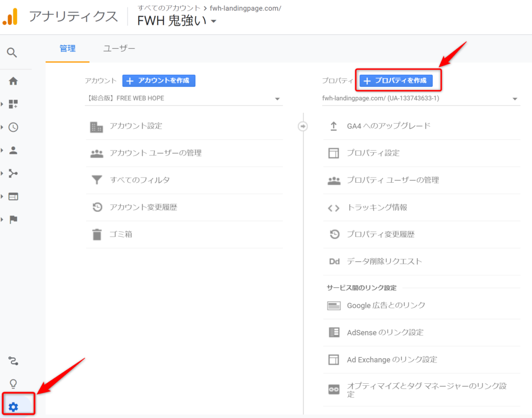Open GA4 へのアップグレード text
The height and width of the screenshot is (418, 532).
[x=389, y=126]
